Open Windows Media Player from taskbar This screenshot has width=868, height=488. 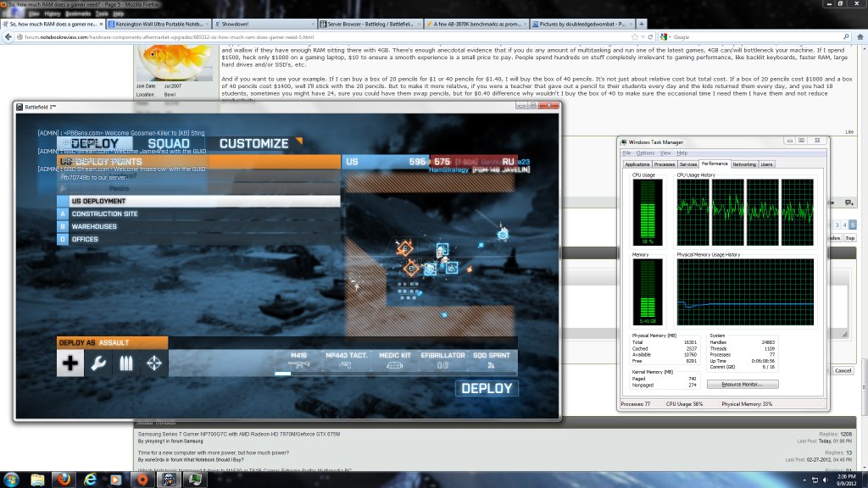(115, 480)
